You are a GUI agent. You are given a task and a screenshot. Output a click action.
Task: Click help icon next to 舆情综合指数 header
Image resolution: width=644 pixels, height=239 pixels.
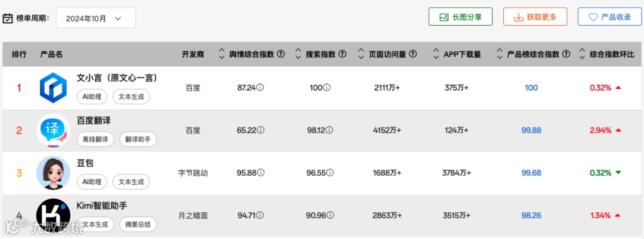[x=280, y=54]
